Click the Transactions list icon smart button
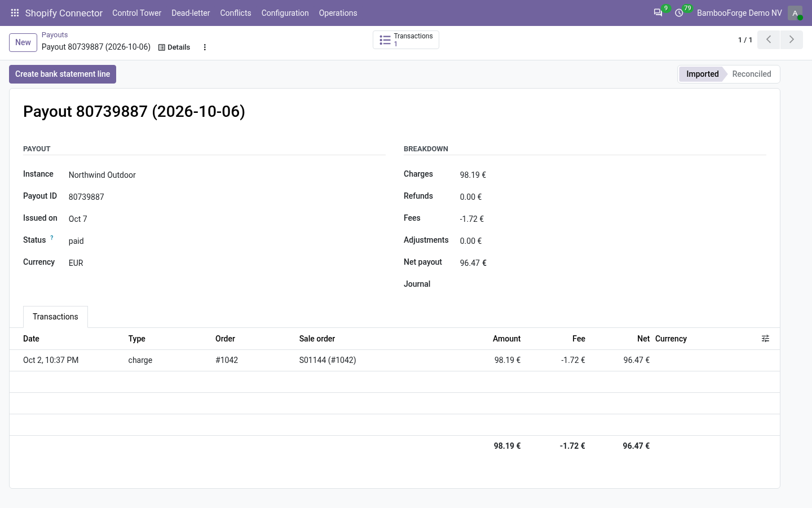This screenshot has width=812, height=508. 406,40
